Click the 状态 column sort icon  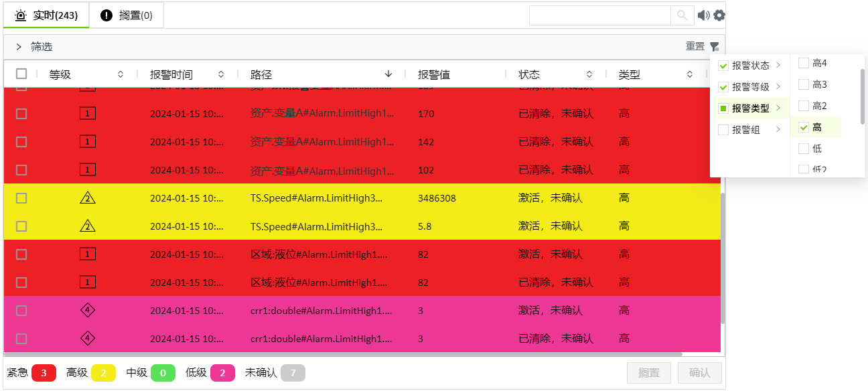tap(589, 74)
